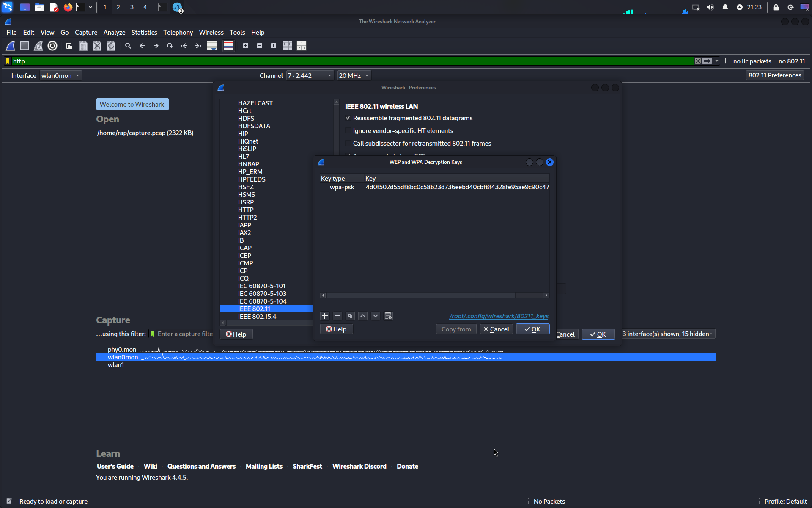Check Call subdissector for retransmitted frames
Viewport: 812px width, 508px height.
point(348,144)
